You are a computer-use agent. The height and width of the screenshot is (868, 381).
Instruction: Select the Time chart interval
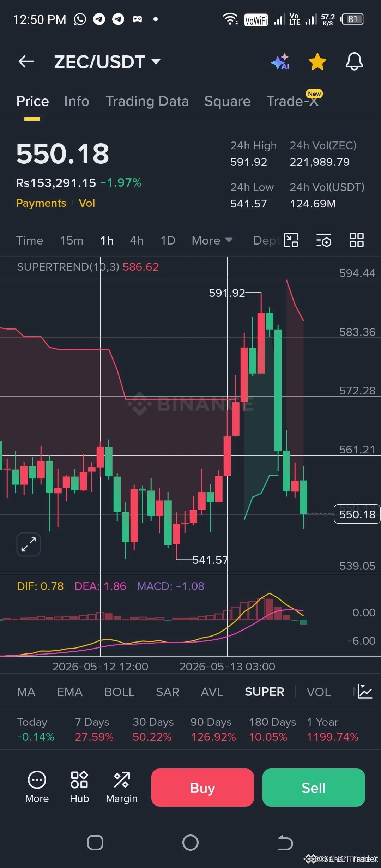(30, 241)
